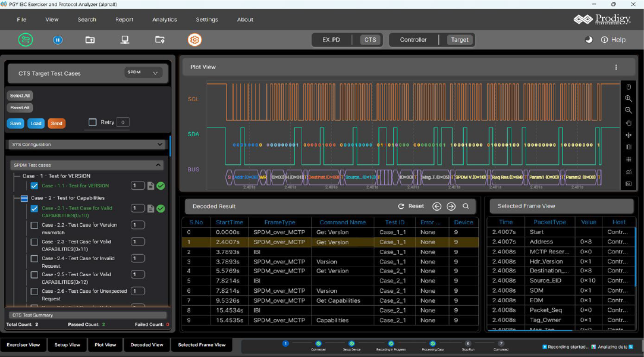This screenshot has width=644, height=357.
Task: Open the Plot View three-dot options menu
Action: [x=616, y=67]
